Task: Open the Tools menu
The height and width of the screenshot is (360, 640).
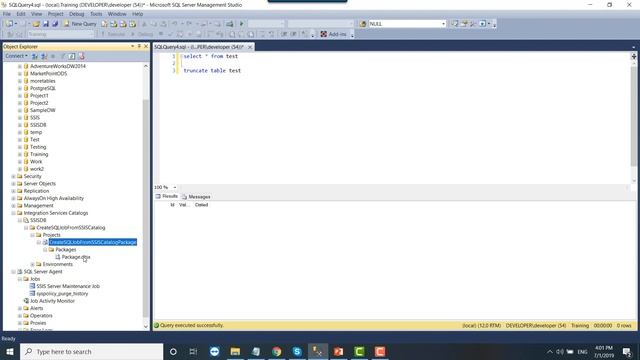Action: coord(96,14)
